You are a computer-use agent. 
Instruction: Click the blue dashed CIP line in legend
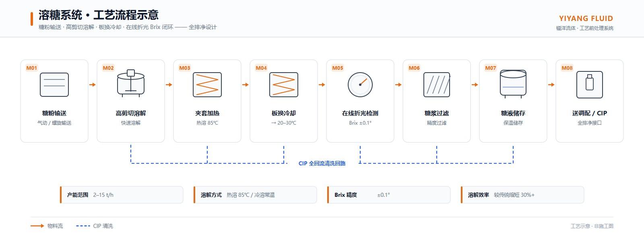[x=83, y=226]
